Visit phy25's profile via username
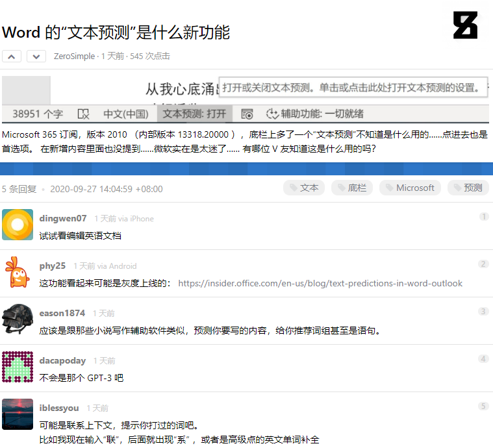This screenshot has height=448, width=493. pos(52,266)
